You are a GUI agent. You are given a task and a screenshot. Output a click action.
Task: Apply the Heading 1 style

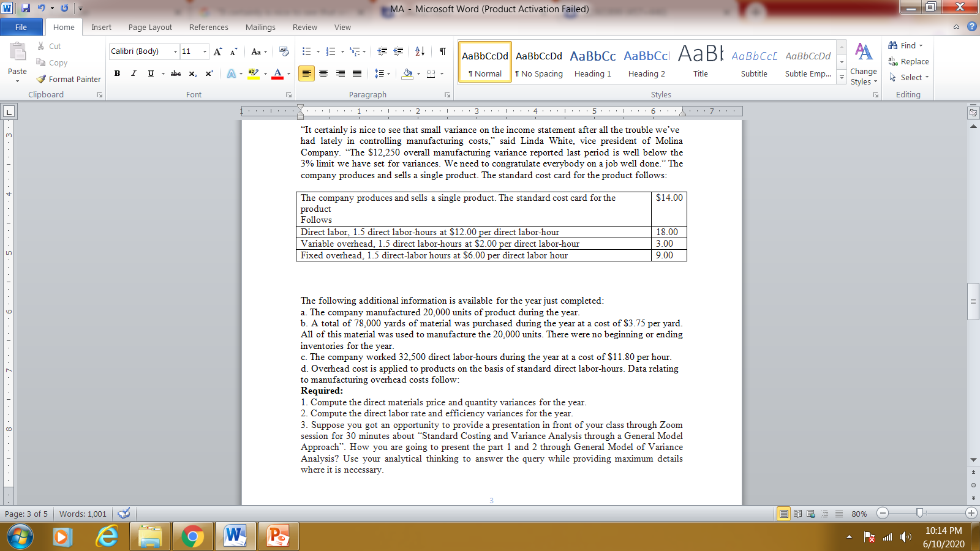[x=592, y=61]
